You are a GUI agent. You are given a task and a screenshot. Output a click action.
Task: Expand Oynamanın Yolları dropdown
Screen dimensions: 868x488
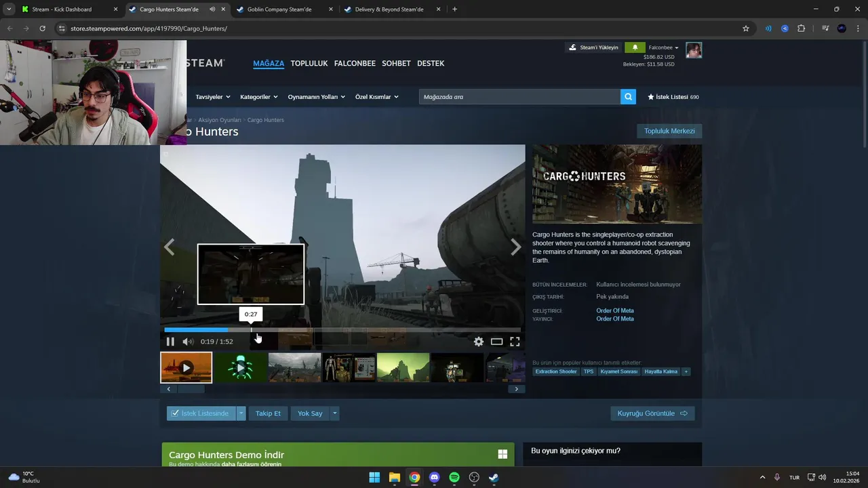pos(317,97)
